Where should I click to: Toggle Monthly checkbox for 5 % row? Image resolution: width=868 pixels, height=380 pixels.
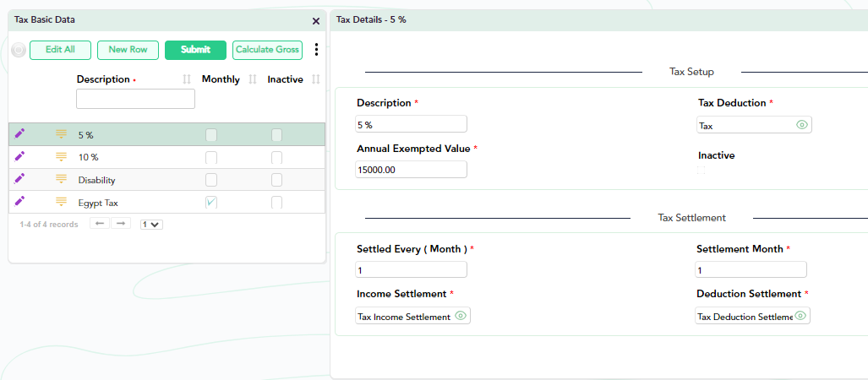[211, 135]
